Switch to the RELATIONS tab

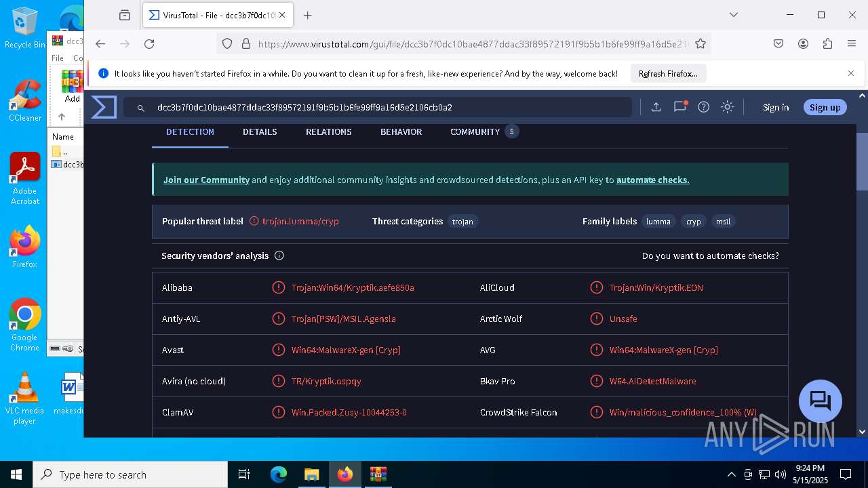click(x=328, y=131)
